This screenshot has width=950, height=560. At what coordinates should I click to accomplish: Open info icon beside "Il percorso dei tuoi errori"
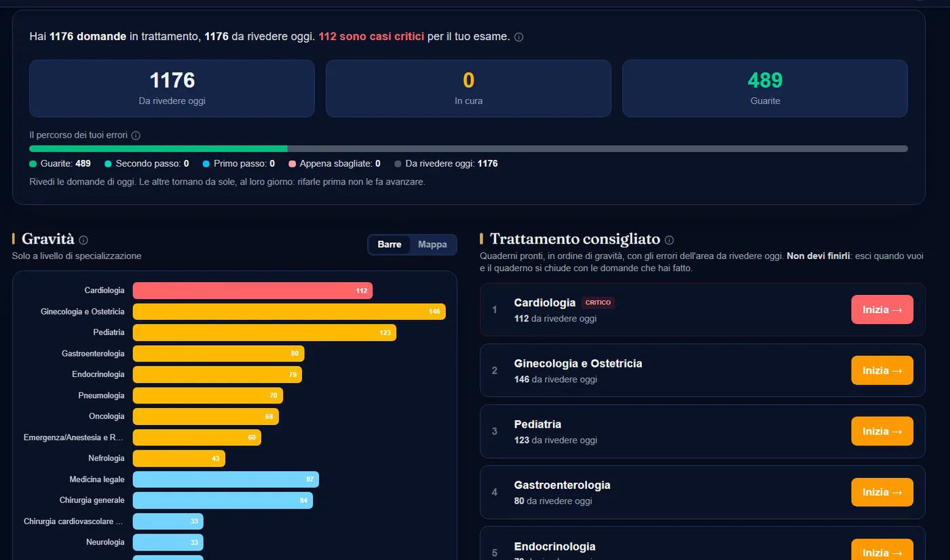click(x=136, y=136)
